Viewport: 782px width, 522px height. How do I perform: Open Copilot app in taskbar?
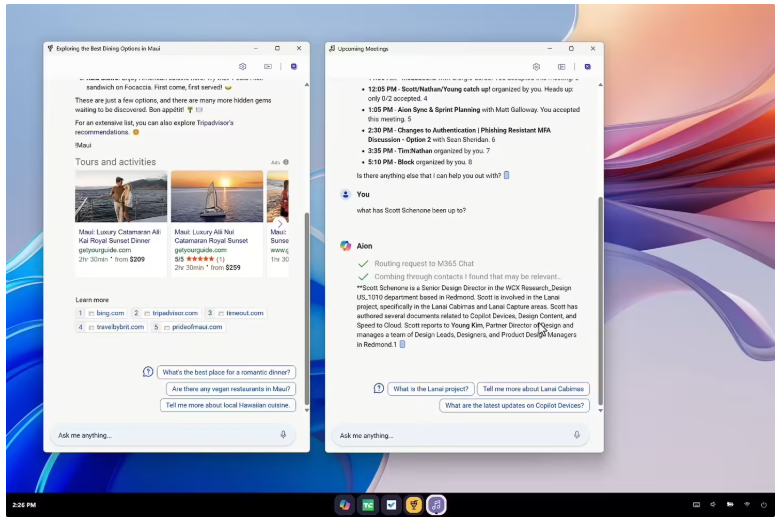[345, 505]
